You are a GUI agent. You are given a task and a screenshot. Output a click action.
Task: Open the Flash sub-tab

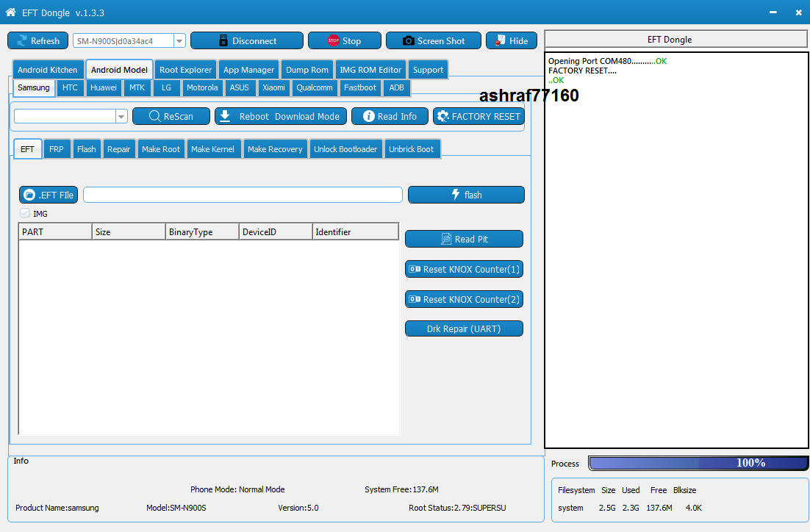tap(86, 149)
